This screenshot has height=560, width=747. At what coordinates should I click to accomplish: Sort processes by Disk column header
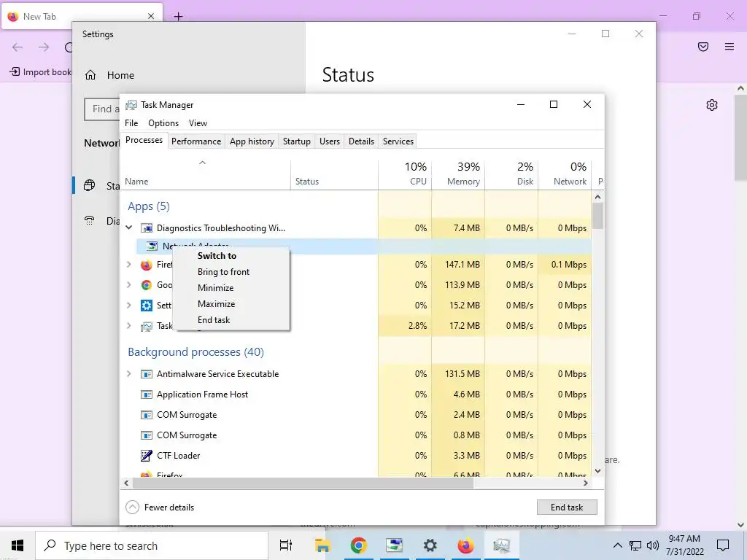511,174
